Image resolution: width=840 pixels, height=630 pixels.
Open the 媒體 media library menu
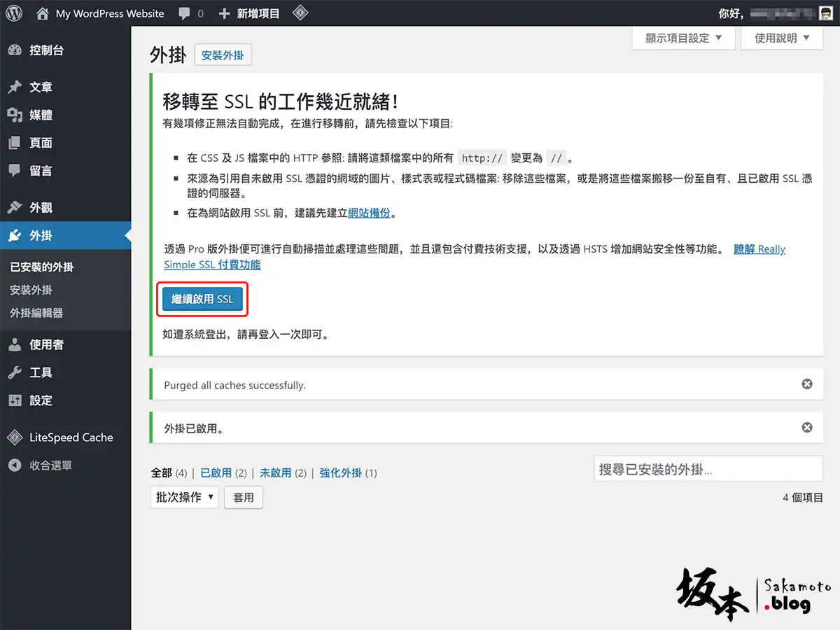[x=41, y=115]
